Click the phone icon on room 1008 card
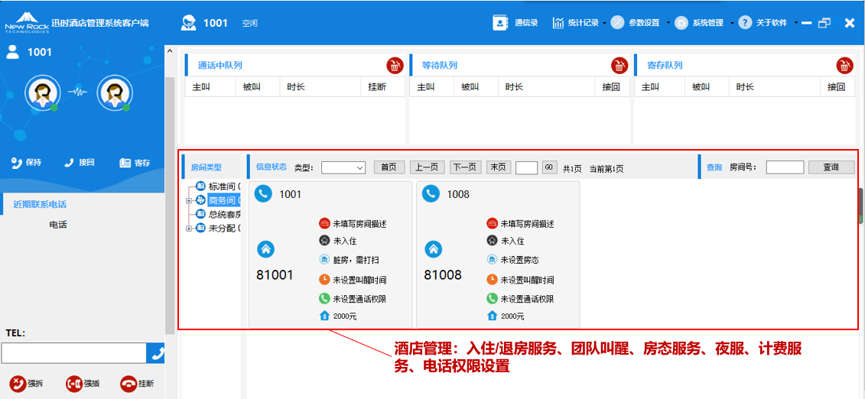The image size is (865, 399). [x=431, y=194]
